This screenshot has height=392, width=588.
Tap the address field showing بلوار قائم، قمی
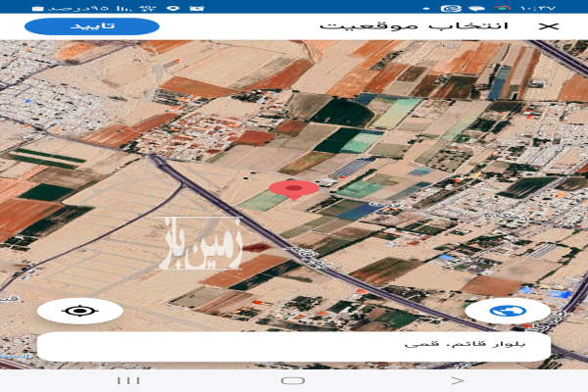pyautogui.click(x=294, y=345)
